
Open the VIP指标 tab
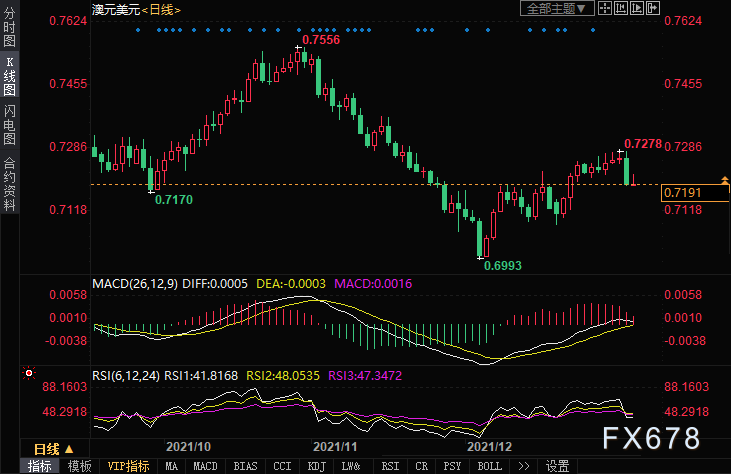(129, 466)
